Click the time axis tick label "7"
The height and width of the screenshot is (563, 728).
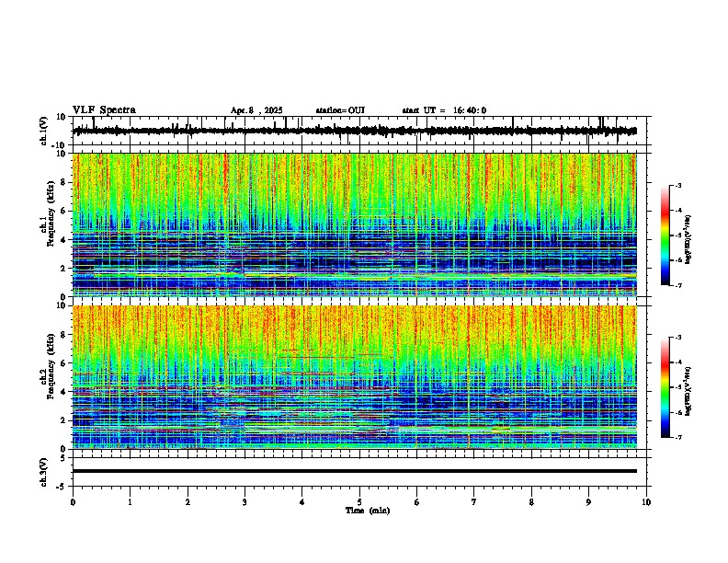[x=474, y=502]
